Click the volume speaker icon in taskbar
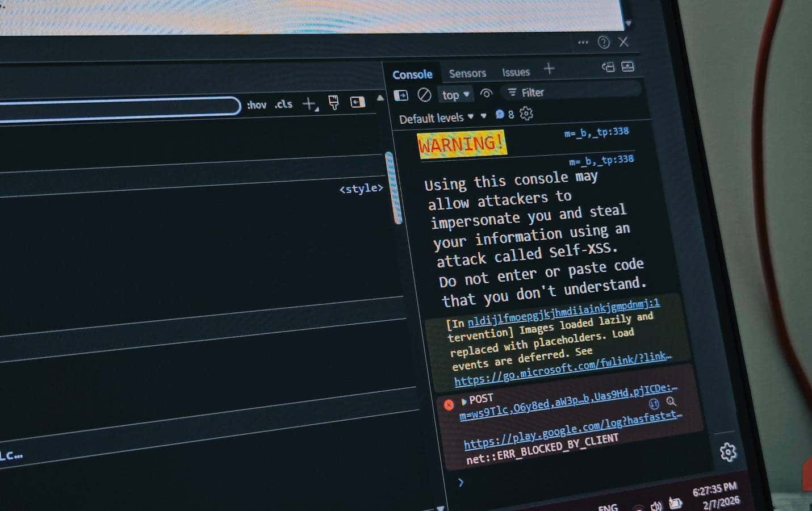This screenshot has width=812, height=511. (x=656, y=505)
